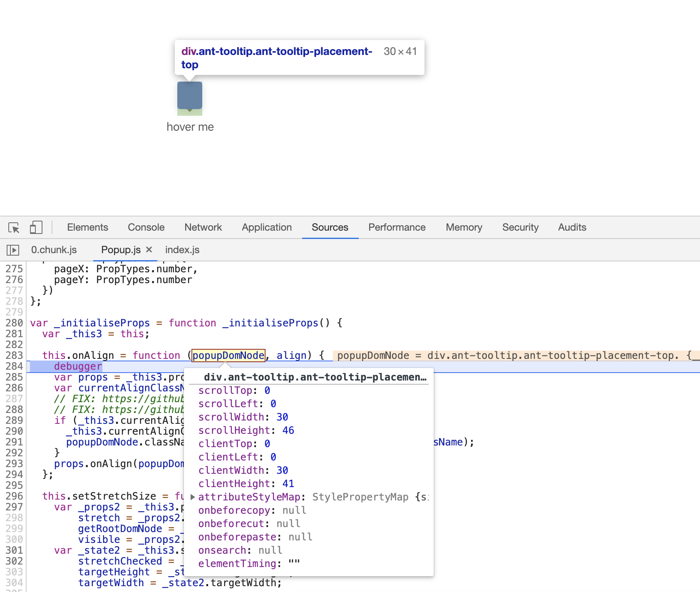The width and height of the screenshot is (700, 592).
Task: Open the Console panel
Action: pos(146,227)
